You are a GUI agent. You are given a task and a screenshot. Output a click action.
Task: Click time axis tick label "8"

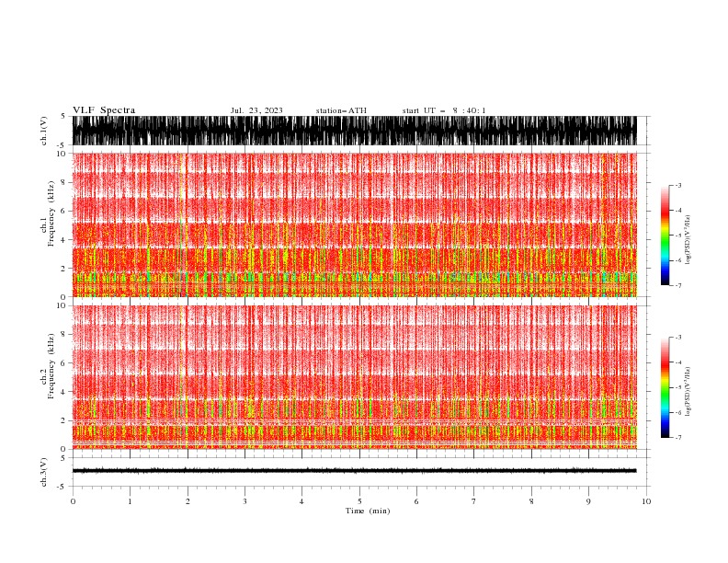(531, 501)
